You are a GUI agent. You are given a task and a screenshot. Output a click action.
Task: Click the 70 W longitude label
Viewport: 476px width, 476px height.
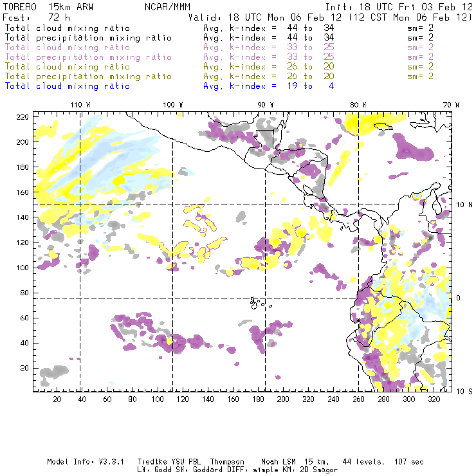point(452,105)
